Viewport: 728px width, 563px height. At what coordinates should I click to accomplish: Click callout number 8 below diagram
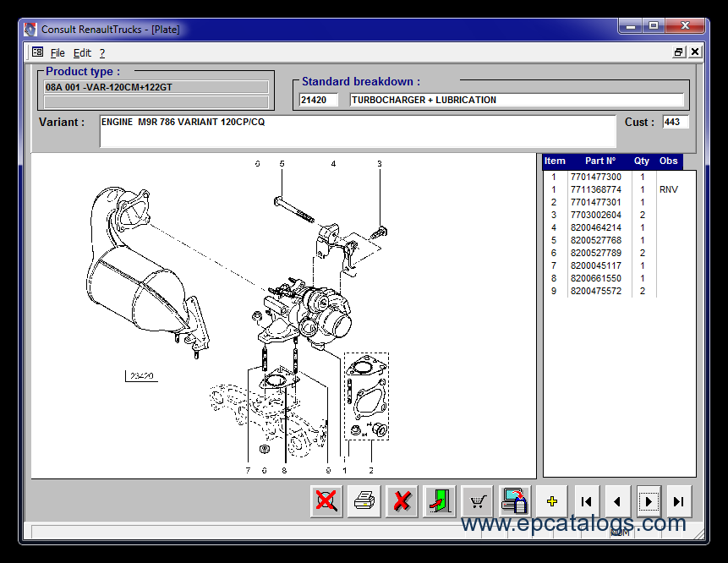point(284,470)
